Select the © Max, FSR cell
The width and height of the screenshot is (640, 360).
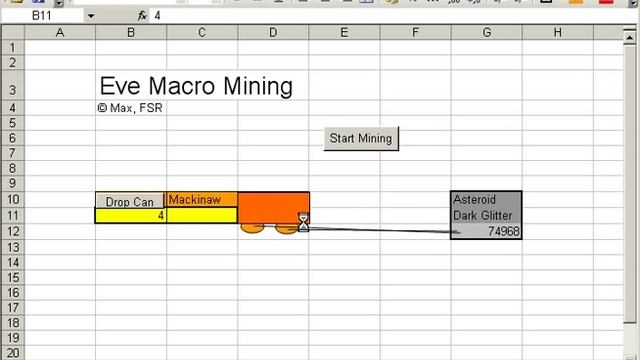click(x=131, y=108)
